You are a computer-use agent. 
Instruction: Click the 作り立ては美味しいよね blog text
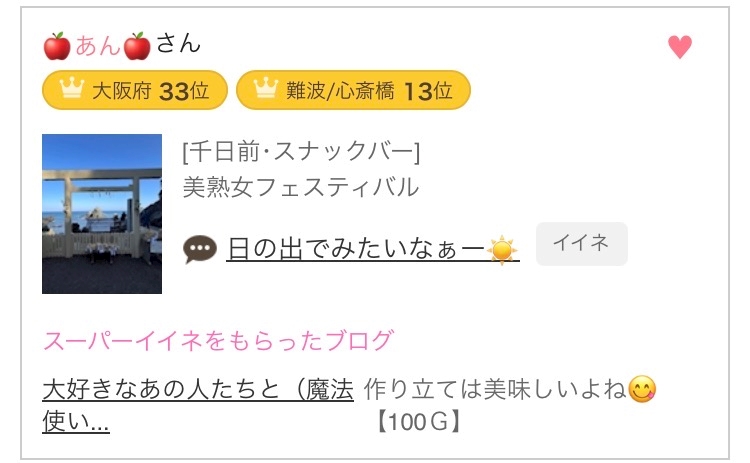coord(496,388)
